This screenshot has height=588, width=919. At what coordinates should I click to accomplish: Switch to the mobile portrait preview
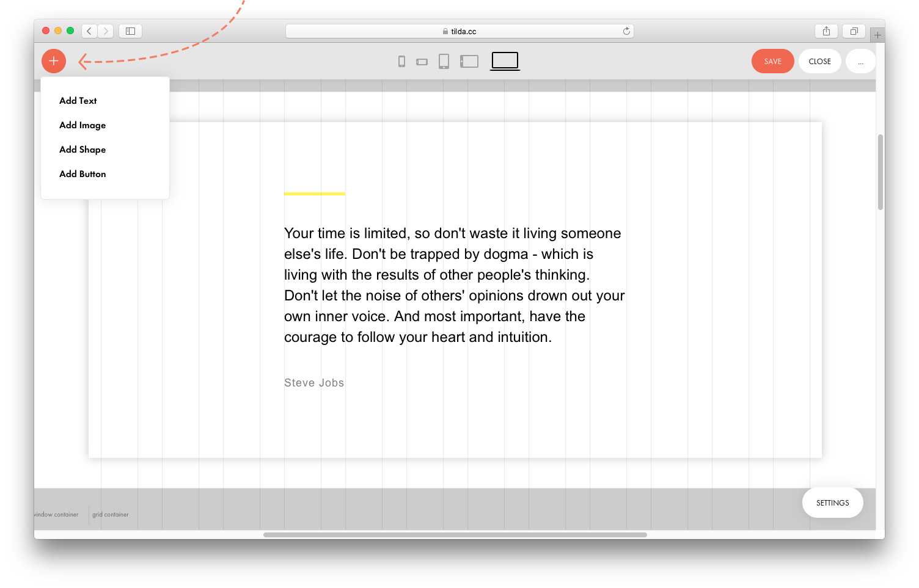(x=401, y=61)
